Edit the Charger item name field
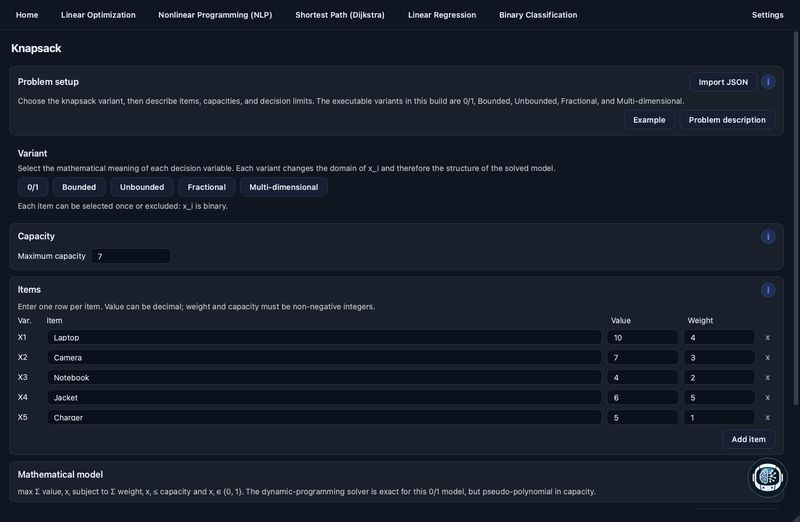 (x=324, y=417)
